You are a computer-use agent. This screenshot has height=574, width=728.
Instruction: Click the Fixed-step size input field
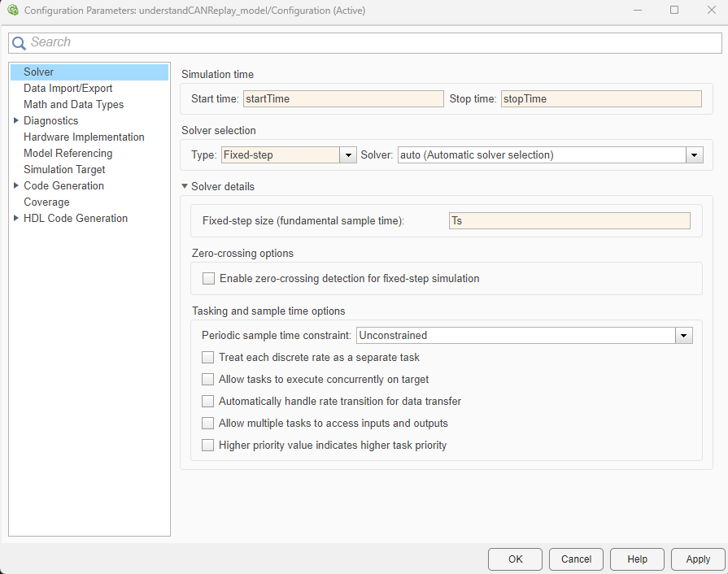569,221
